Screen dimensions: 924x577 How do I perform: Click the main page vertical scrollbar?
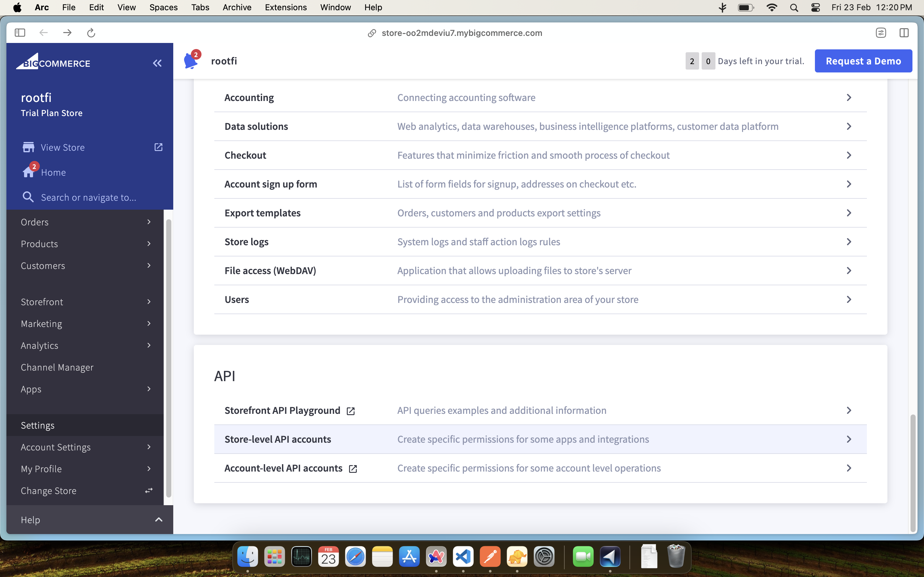[912, 472]
